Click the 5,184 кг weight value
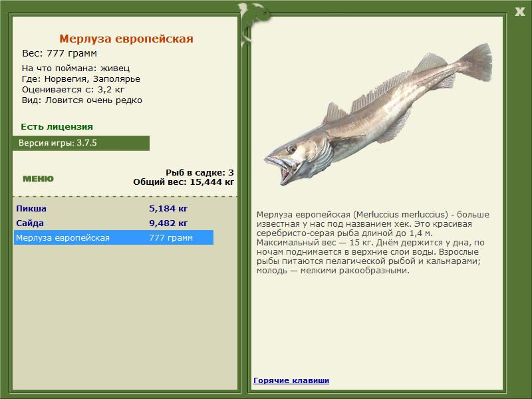 168,208
